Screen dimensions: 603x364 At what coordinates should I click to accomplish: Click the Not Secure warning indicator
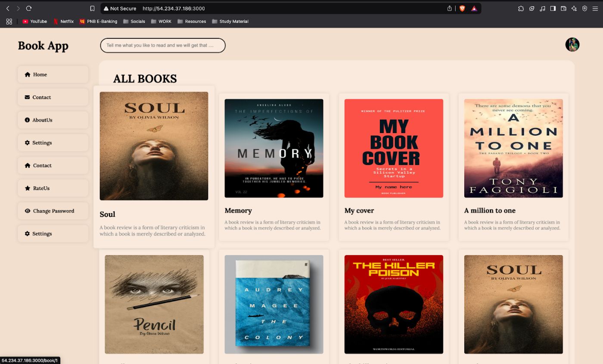pos(120,8)
